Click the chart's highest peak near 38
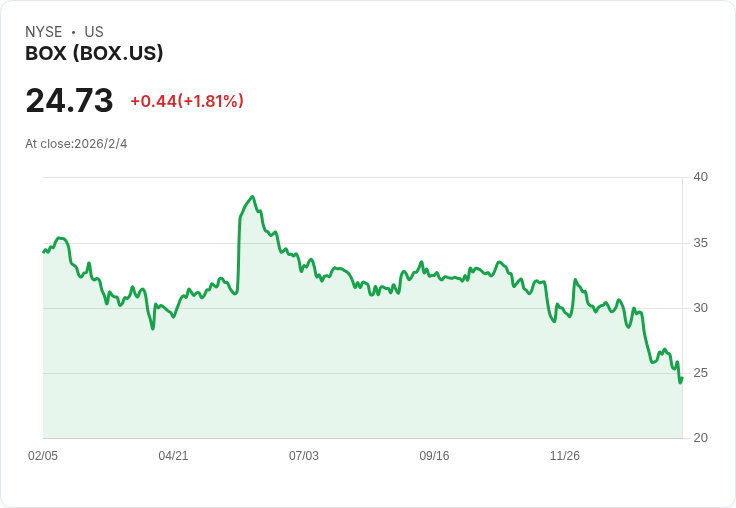This screenshot has height=508, width=736. click(x=253, y=197)
